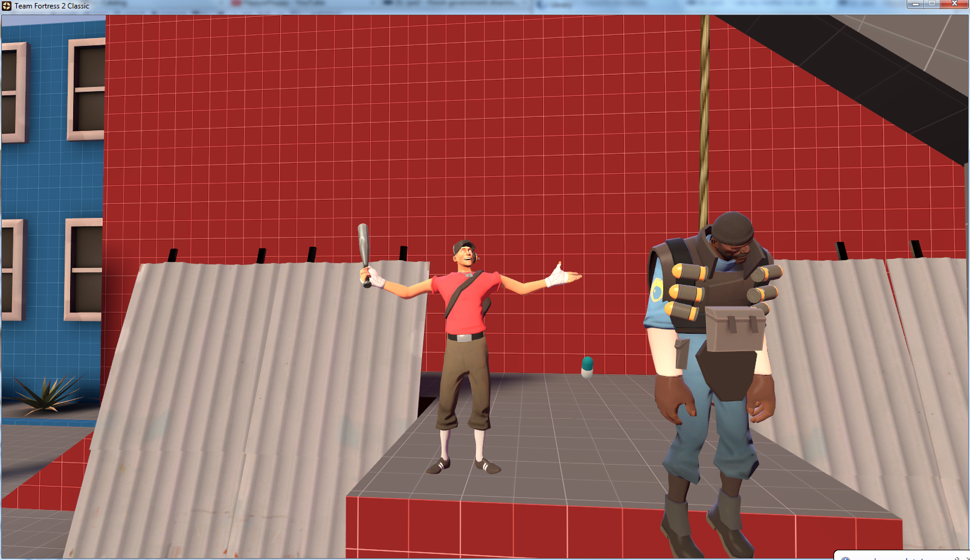Click the brown pouch on the Demoman's vest

pos(734,328)
